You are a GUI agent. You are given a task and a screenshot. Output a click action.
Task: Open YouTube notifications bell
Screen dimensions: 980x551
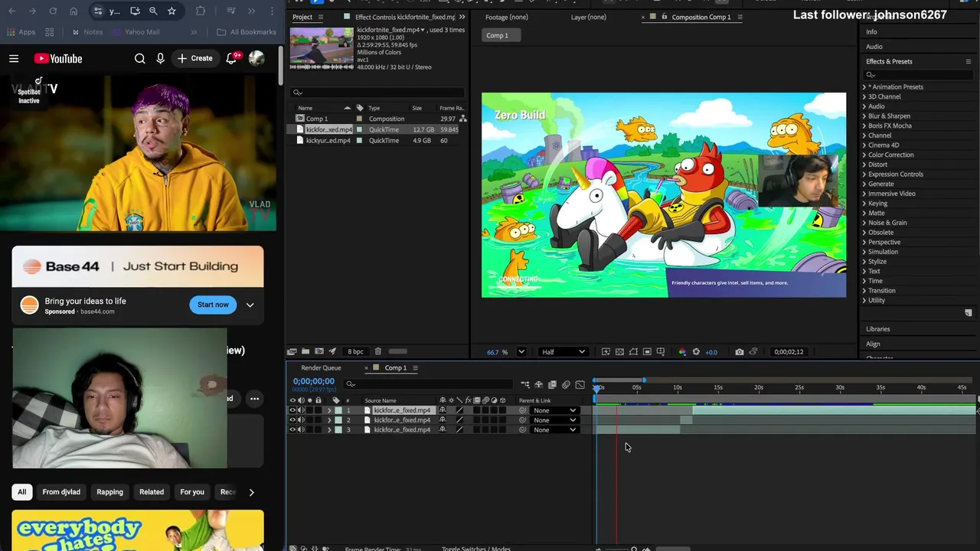point(231,58)
